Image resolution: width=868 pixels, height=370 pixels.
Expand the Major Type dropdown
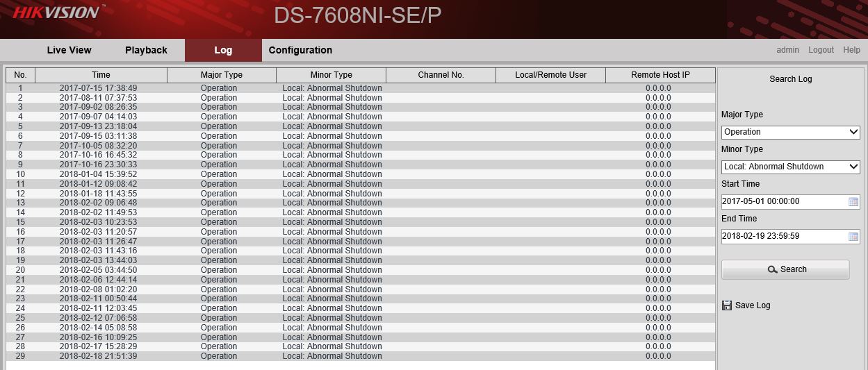pos(790,132)
